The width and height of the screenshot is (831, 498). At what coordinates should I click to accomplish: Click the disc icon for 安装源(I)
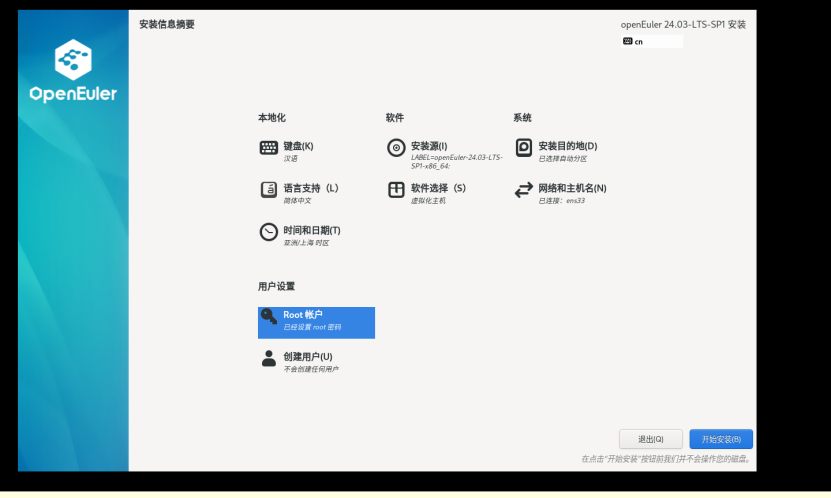coord(396,148)
